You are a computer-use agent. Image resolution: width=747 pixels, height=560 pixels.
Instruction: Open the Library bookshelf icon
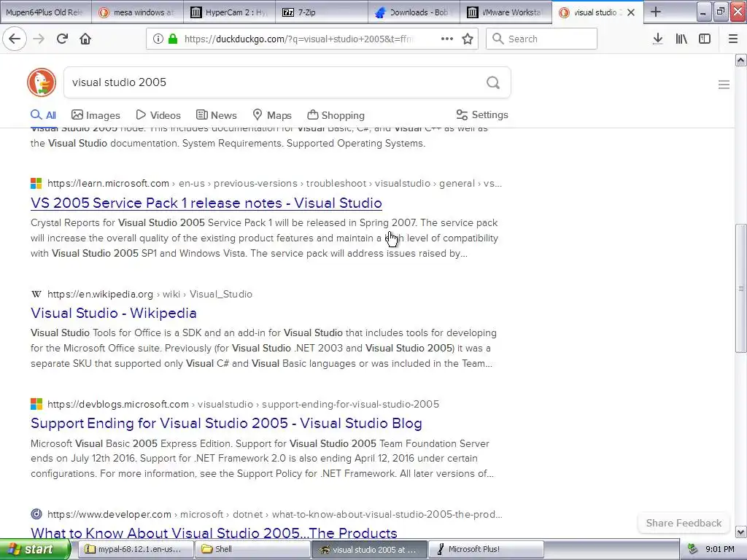681,39
